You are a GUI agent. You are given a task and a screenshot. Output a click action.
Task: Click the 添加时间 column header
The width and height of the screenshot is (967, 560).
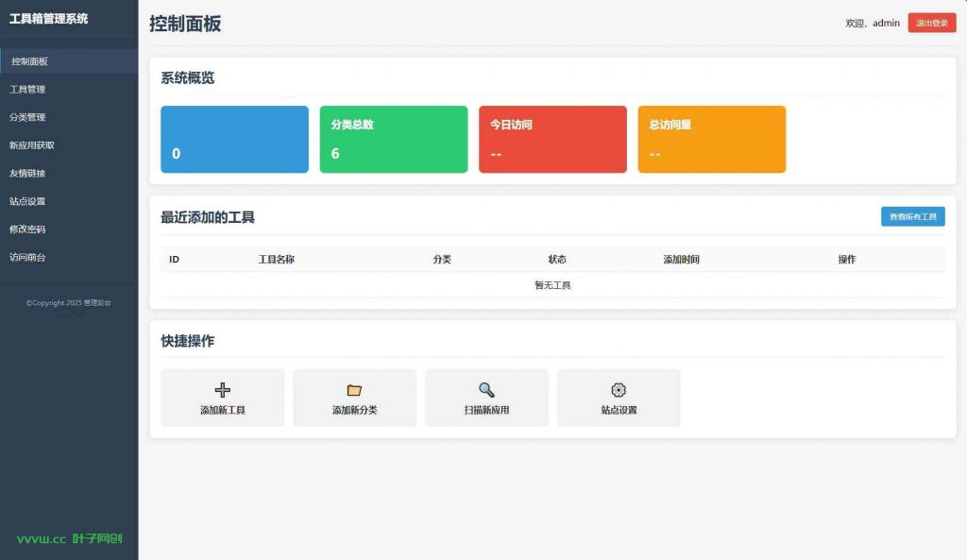681,260
